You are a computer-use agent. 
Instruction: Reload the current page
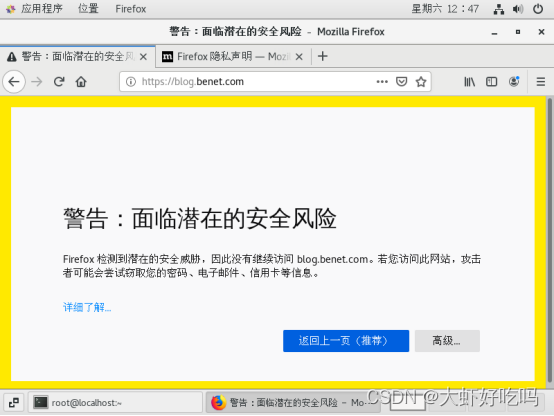(x=59, y=82)
